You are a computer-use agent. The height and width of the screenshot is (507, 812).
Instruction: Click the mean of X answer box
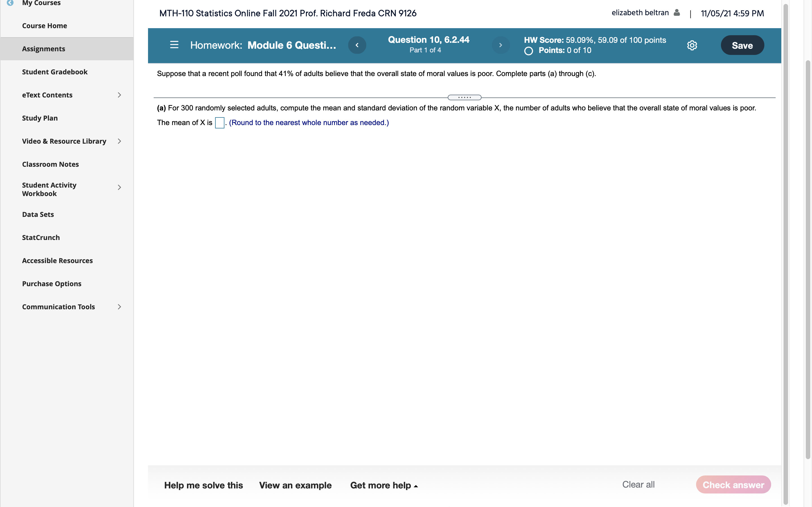(219, 123)
